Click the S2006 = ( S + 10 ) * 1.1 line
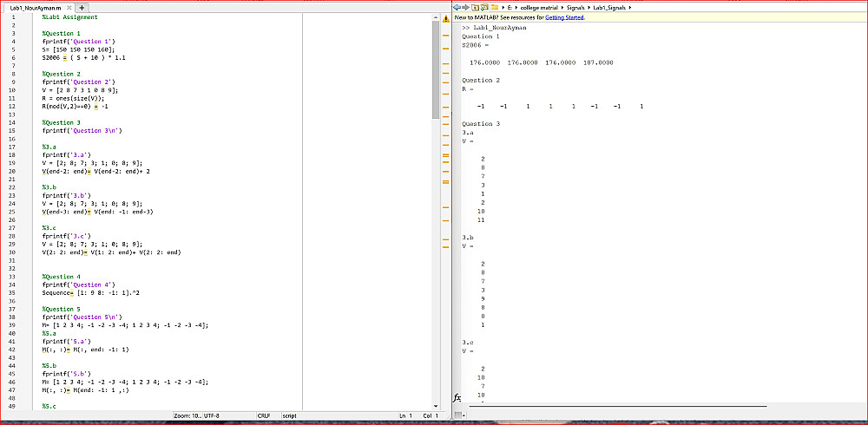 (x=83, y=57)
